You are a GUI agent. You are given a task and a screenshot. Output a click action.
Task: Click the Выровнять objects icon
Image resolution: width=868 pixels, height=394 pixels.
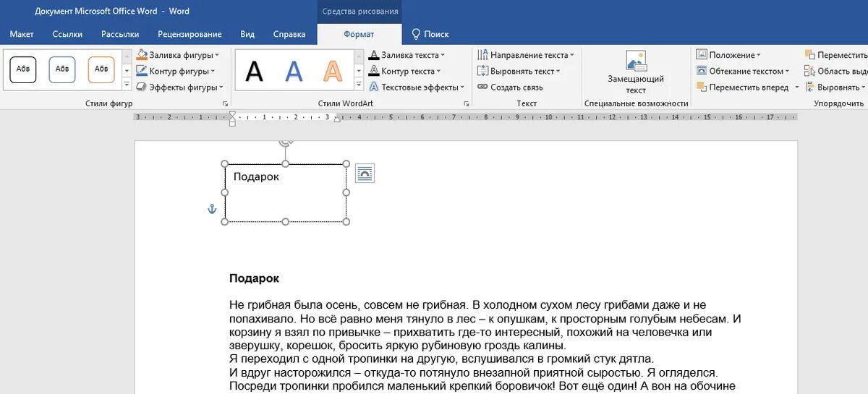point(810,87)
